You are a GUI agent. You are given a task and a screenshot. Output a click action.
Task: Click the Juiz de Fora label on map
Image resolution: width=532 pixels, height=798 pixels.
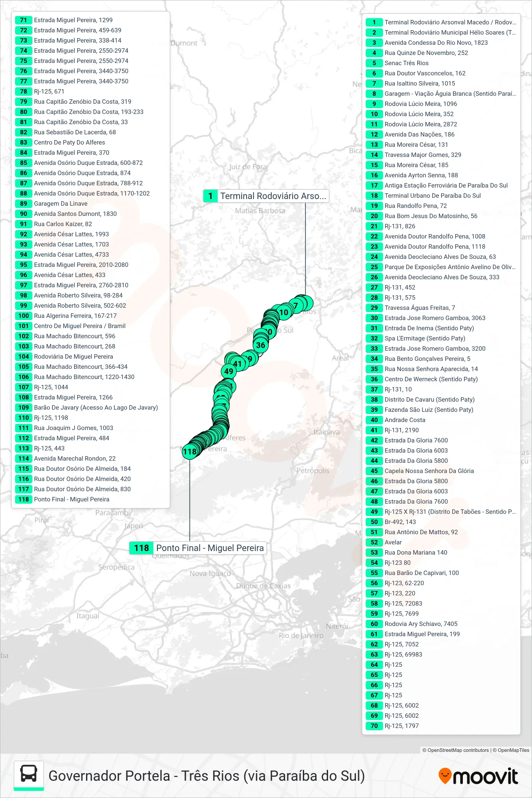pos(248,167)
